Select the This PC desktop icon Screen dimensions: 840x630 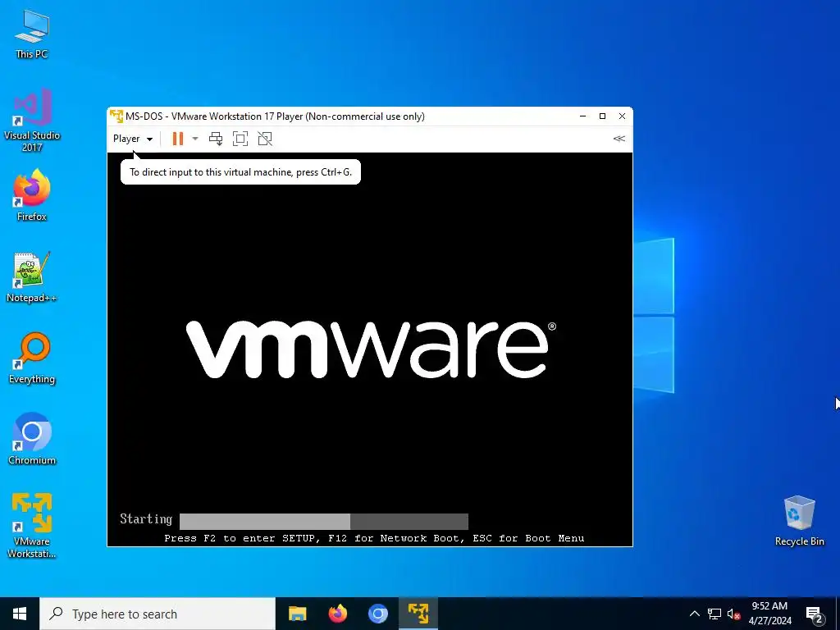click(32, 34)
